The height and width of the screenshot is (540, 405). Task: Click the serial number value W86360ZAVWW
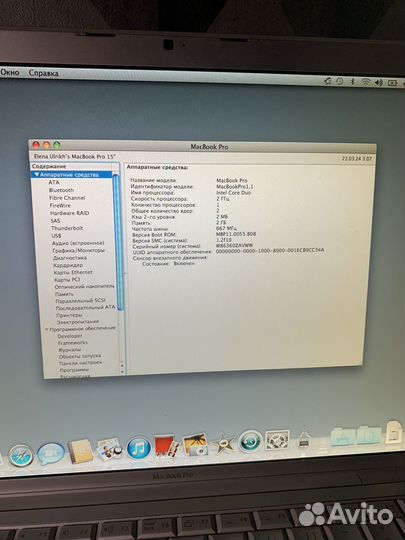click(x=235, y=245)
